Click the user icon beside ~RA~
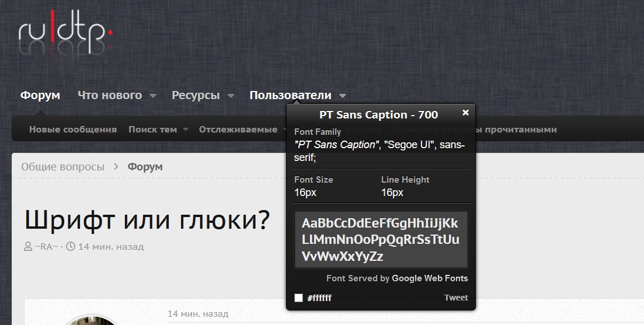 pos(28,247)
